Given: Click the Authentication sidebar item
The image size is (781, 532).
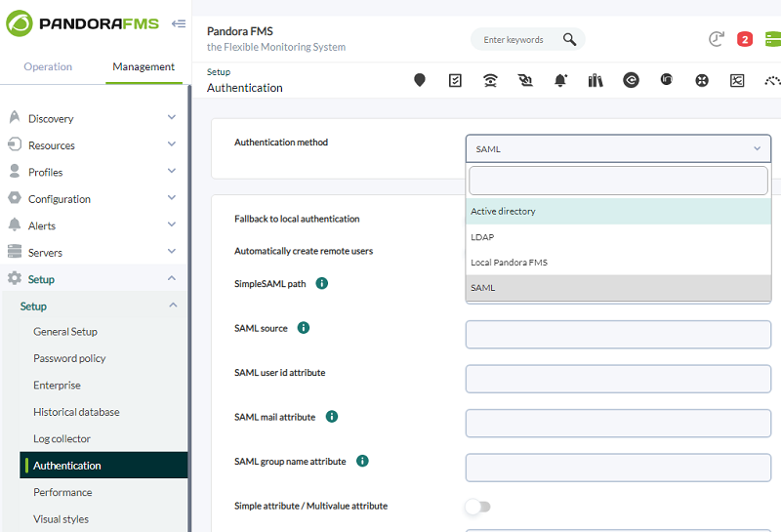Looking at the screenshot, I should point(103,466).
